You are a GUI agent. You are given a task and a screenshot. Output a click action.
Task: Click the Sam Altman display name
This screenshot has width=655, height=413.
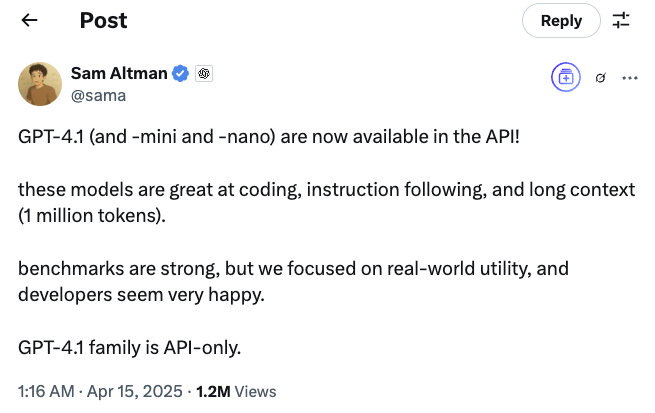[120, 74]
